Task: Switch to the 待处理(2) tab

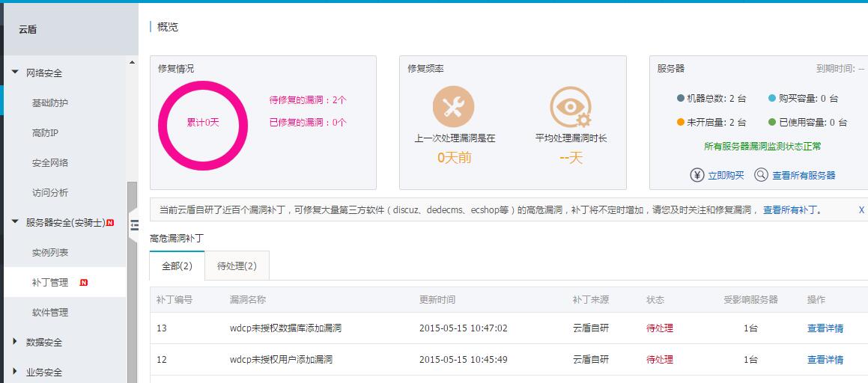Action: click(x=237, y=266)
